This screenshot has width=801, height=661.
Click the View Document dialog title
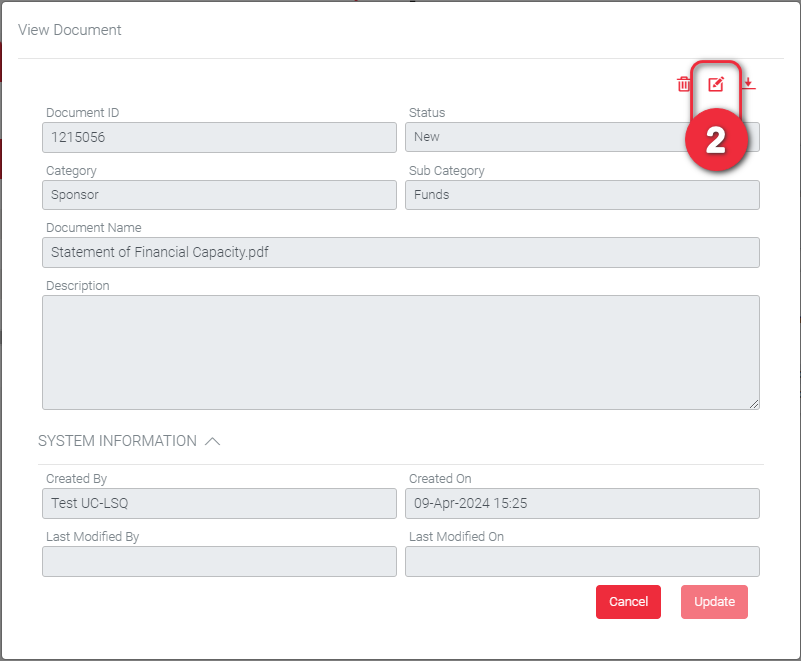click(x=70, y=30)
